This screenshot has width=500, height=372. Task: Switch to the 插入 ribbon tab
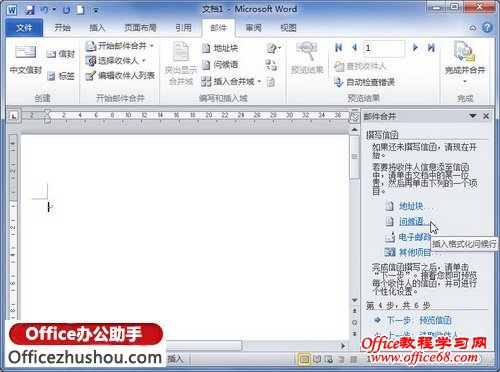coord(97,28)
